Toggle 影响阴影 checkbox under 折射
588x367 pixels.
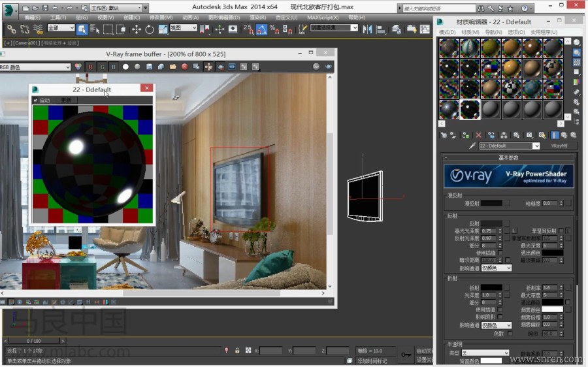(x=500, y=317)
